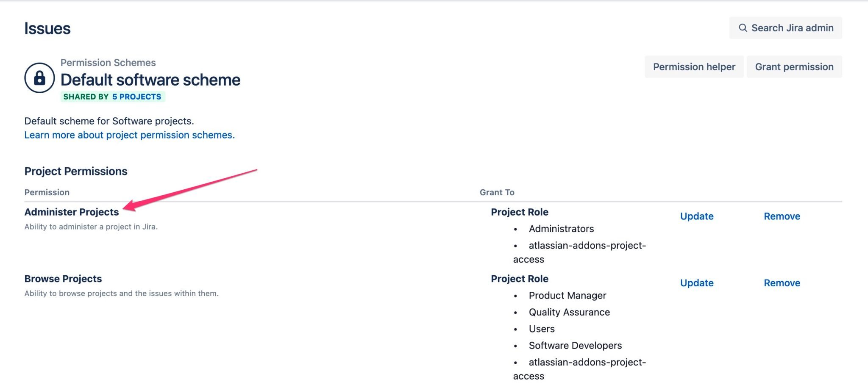Click the lock icon next to the scheme name

point(40,78)
